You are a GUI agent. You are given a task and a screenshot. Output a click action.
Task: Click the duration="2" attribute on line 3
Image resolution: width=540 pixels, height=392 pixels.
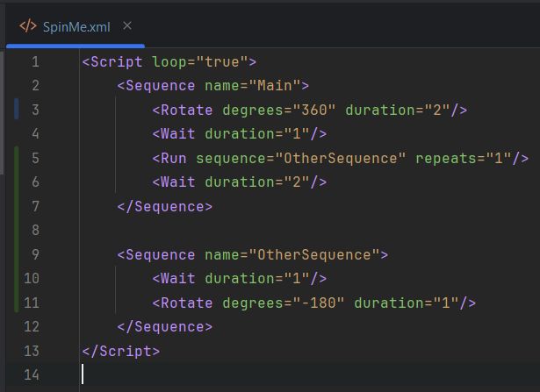click(x=398, y=110)
